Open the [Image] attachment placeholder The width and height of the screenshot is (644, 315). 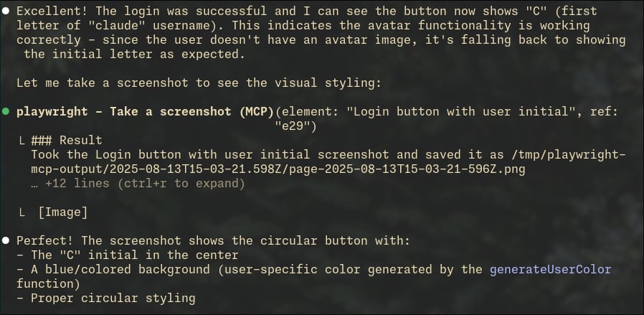pos(63,212)
